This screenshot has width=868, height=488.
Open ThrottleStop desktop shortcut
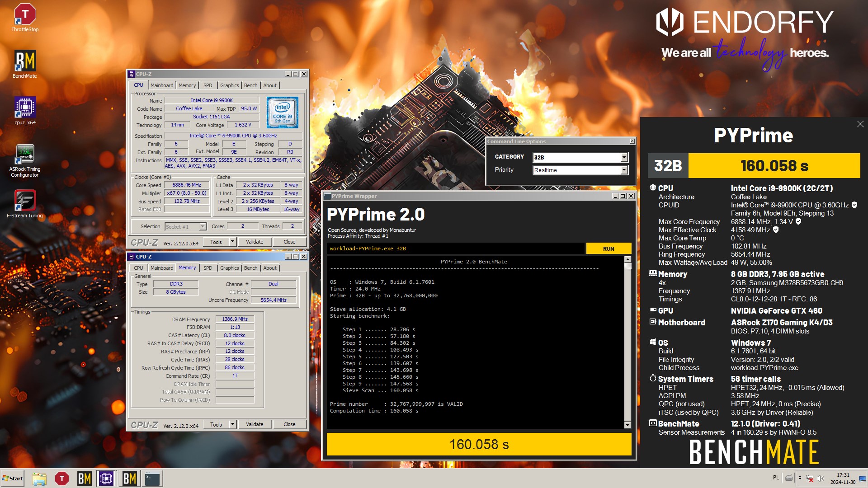point(25,18)
